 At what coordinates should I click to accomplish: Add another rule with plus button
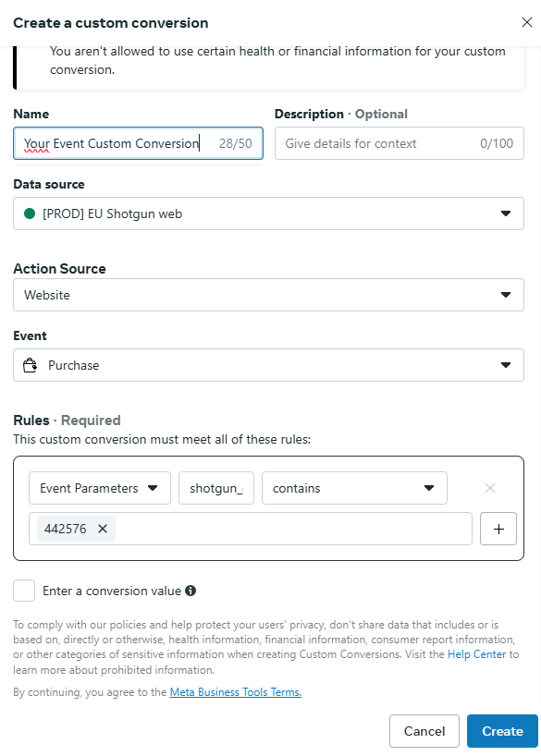[x=498, y=529]
